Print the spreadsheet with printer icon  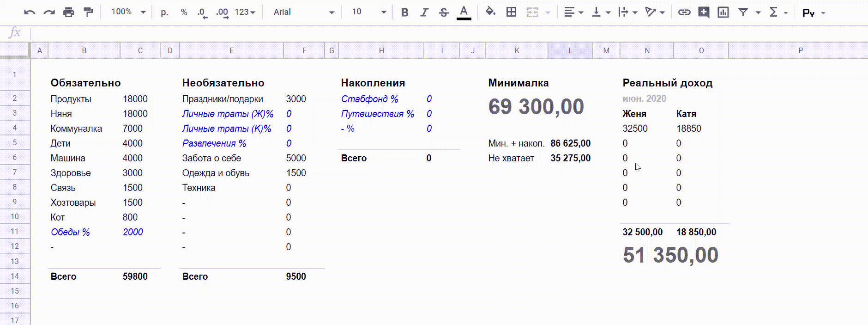point(68,12)
